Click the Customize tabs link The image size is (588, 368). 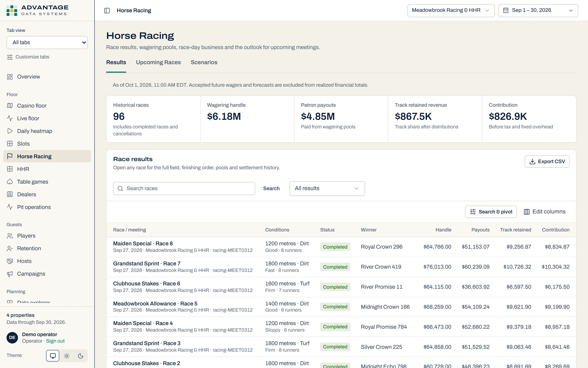click(28, 57)
